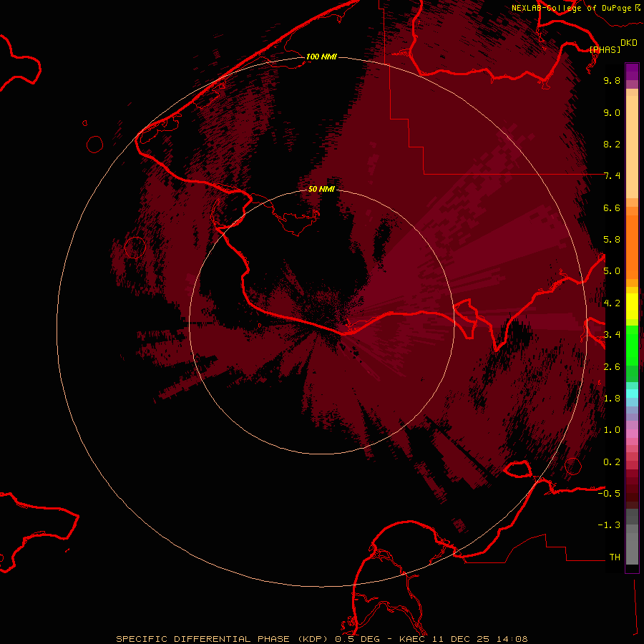Viewport: 644px width, 644px height.
Task: Click the -0.5 value on color scale
Action: [x=609, y=494]
